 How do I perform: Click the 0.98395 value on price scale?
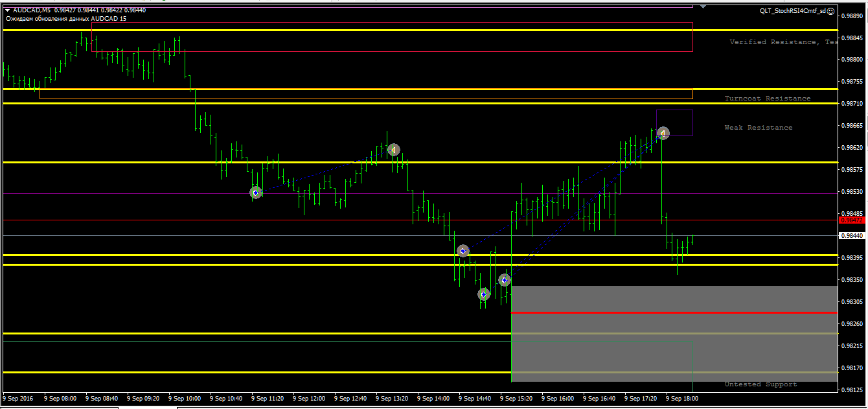(852, 258)
